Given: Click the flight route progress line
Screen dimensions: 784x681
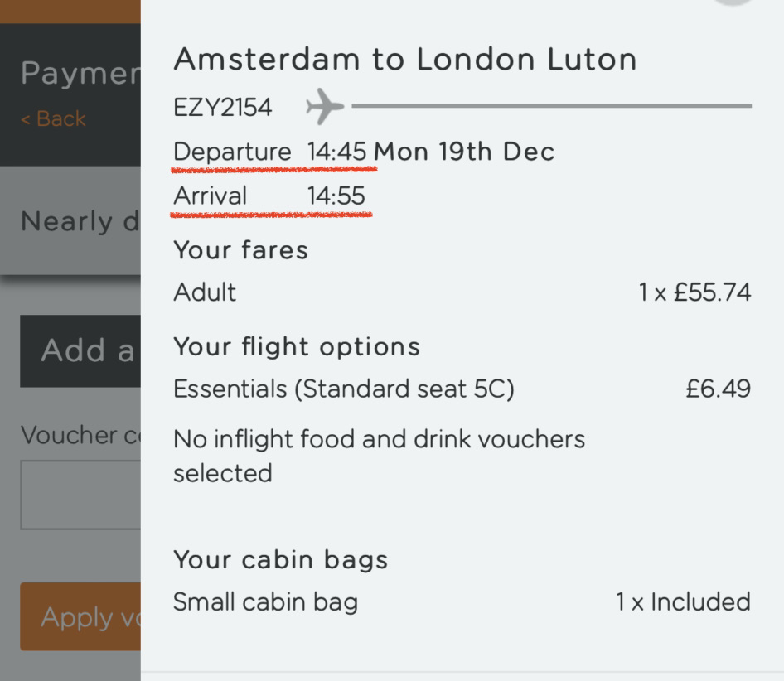Looking at the screenshot, I should (551, 106).
